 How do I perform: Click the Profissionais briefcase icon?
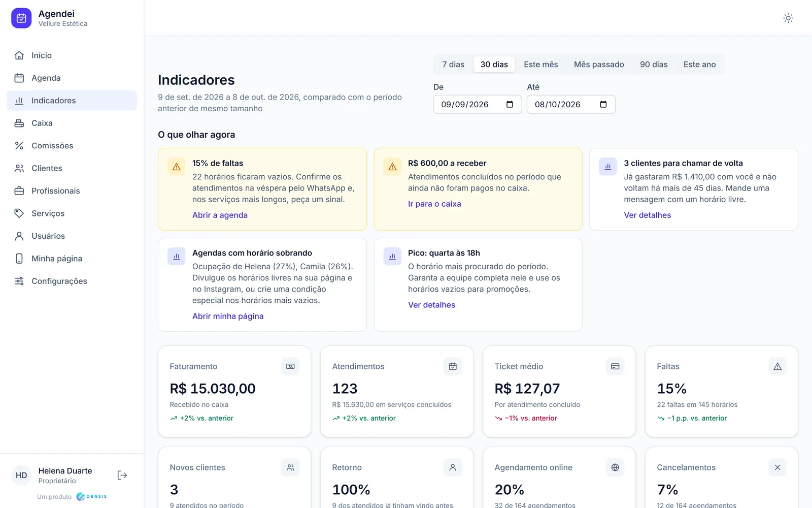coord(19,191)
